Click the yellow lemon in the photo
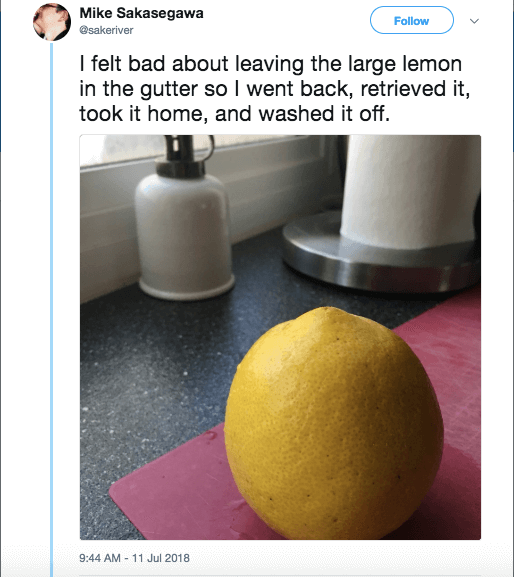 click(333, 423)
